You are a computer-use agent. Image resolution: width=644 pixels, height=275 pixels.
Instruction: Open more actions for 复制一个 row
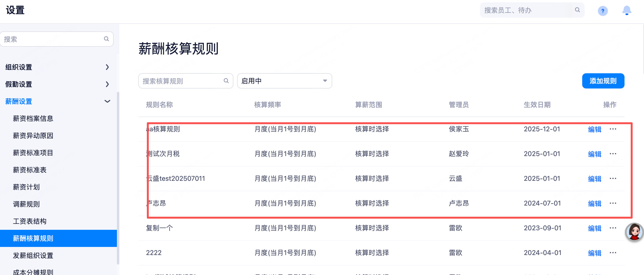tap(613, 228)
